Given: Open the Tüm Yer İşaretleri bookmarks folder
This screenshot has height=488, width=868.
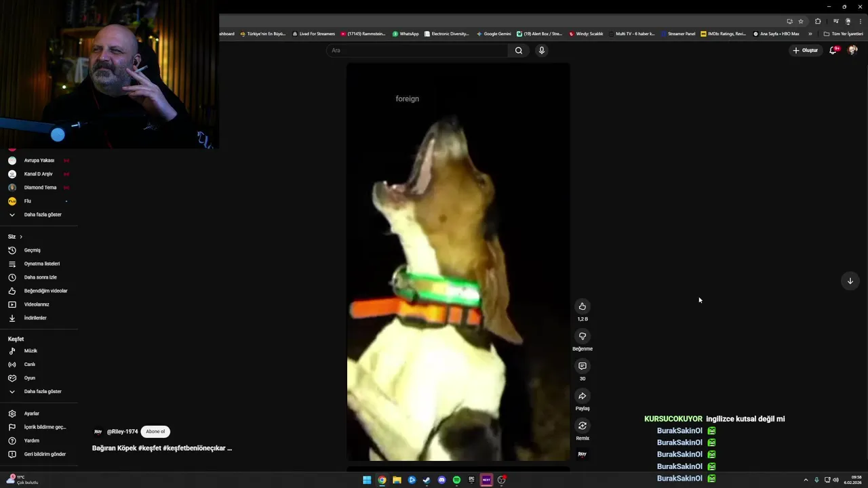Looking at the screenshot, I should 844,34.
